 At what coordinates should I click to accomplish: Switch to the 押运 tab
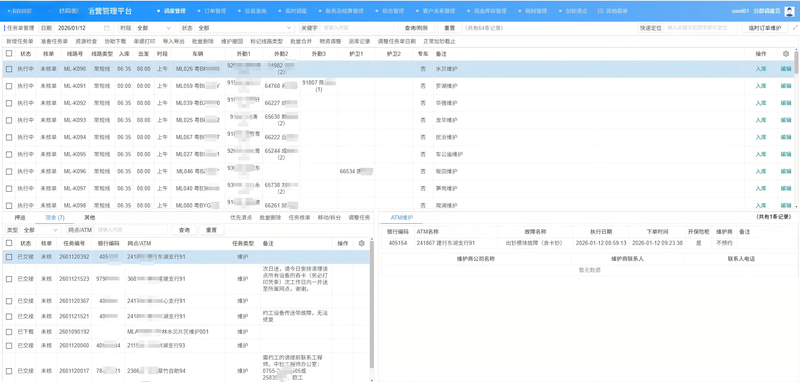(x=20, y=217)
